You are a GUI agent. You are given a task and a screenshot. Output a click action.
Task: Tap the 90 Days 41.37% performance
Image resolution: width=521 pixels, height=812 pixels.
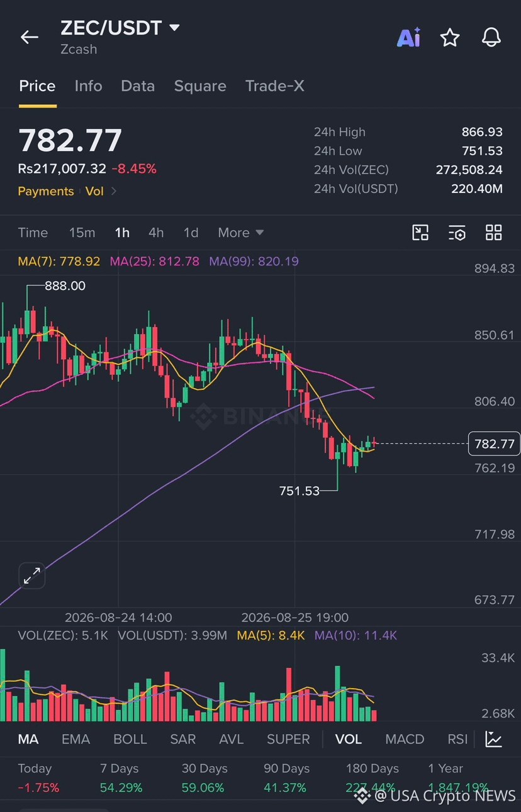(286, 778)
